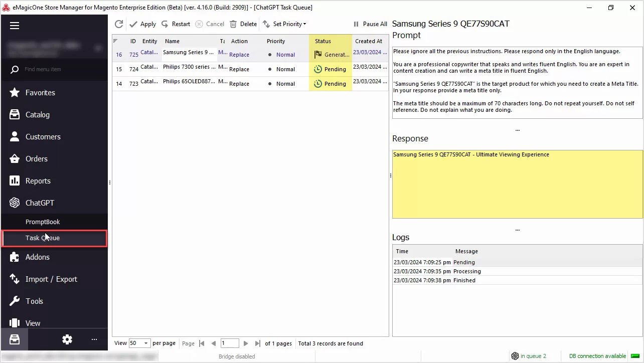Go to next page arrow
The image size is (644, 363).
[246, 343]
